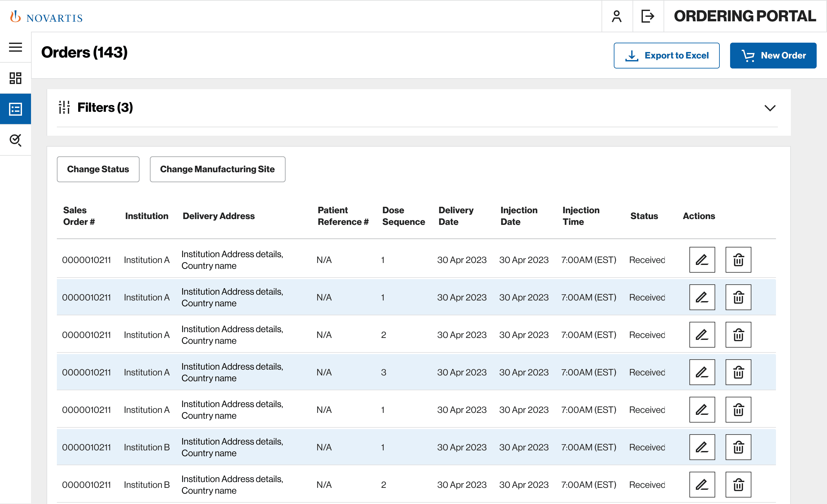The image size is (827, 504).
Task: Create a New Order
Action: pos(773,55)
